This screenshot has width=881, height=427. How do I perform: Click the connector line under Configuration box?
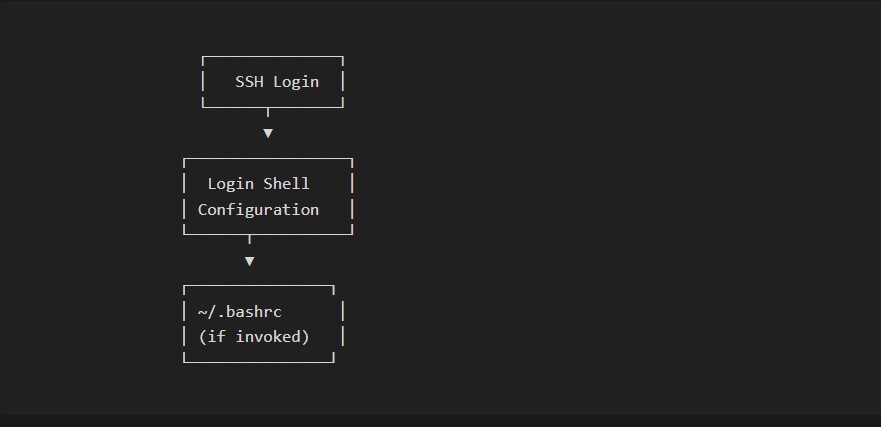(x=249, y=240)
